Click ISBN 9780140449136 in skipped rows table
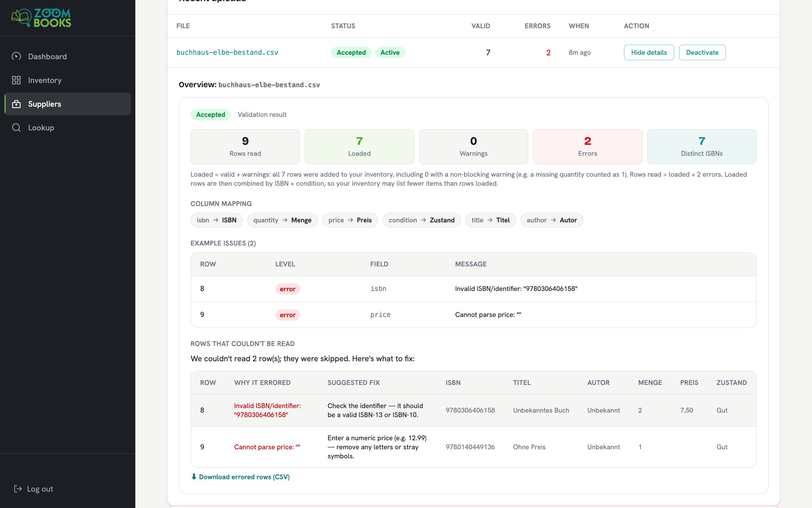This screenshot has width=812, height=508. point(470,447)
